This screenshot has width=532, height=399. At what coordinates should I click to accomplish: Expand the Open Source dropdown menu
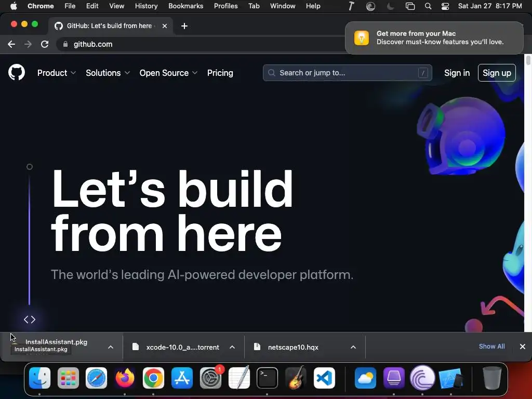click(x=168, y=73)
